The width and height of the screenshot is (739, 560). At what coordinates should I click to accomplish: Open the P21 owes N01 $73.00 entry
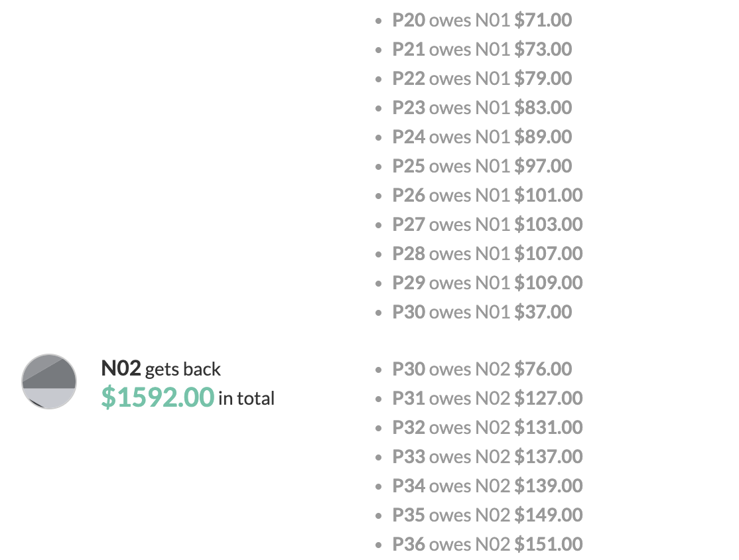[x=482, y=49]
